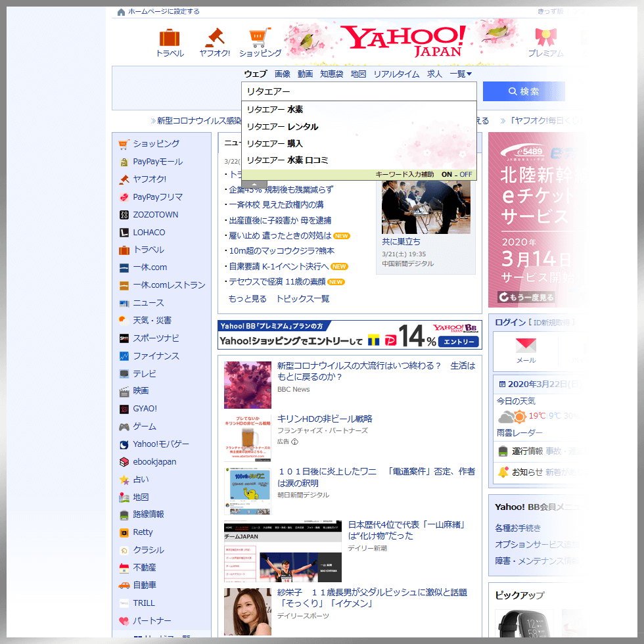The height and width of the screenshot is (644, 644).
Task: Switch to the 知恵袋 search tab
Action: point(331,74)
